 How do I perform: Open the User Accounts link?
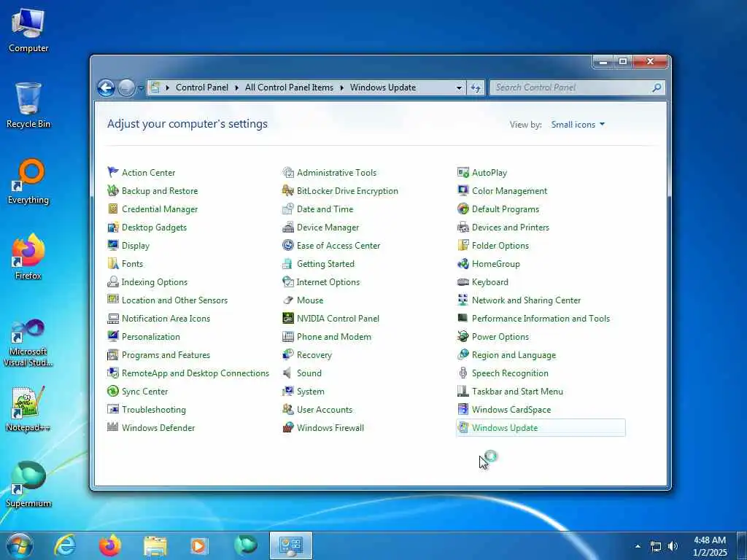coord(325,410)
